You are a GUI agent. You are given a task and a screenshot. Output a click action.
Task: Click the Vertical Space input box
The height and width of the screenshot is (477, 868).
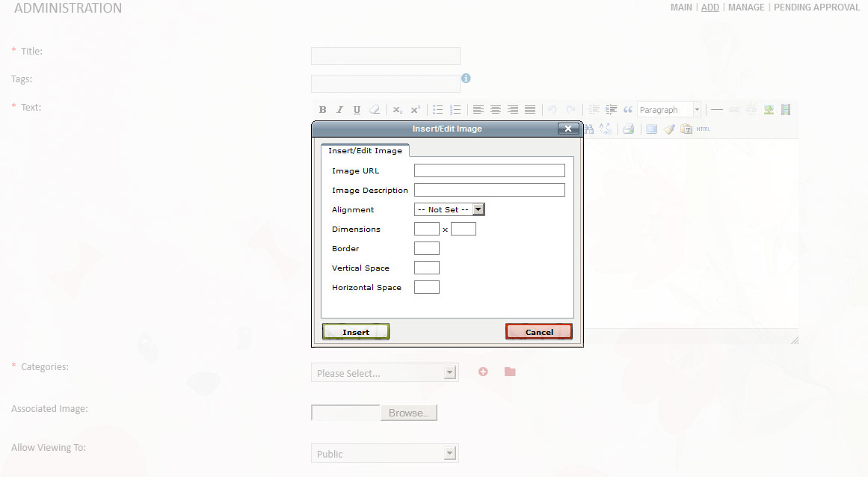427,267
